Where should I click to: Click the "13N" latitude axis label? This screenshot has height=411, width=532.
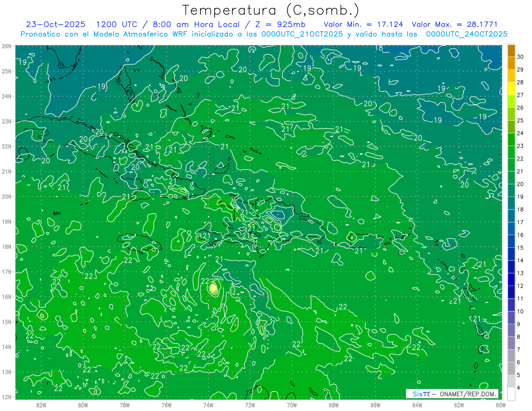(7, 372)
